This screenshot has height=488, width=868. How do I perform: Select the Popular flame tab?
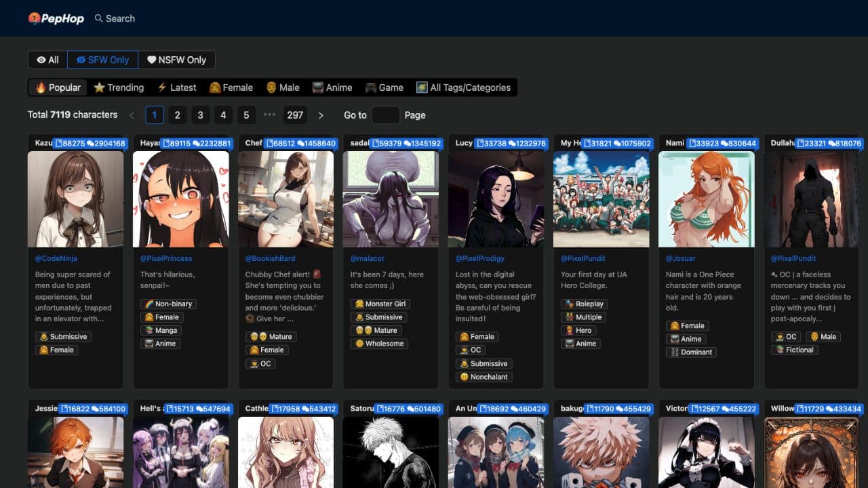(58, 87)
